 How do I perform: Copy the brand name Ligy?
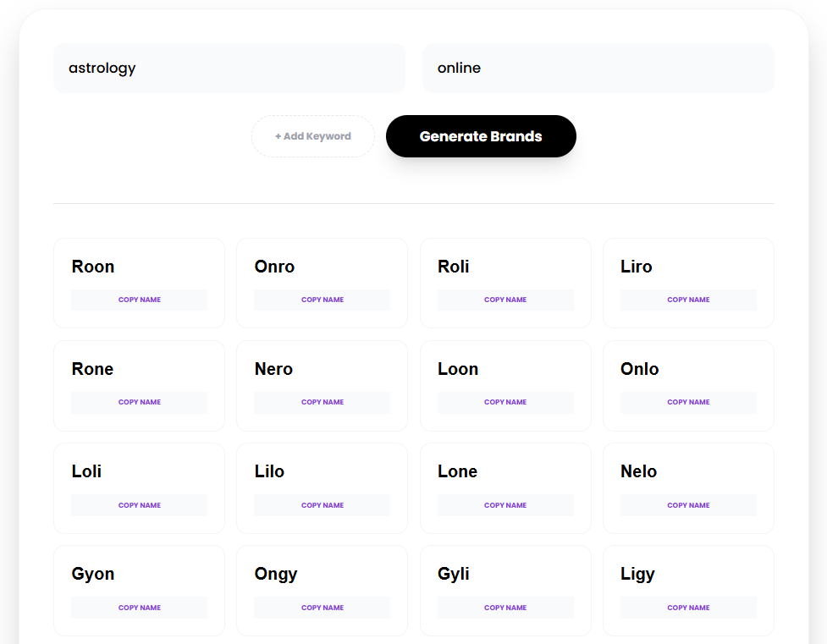[688, 607]
